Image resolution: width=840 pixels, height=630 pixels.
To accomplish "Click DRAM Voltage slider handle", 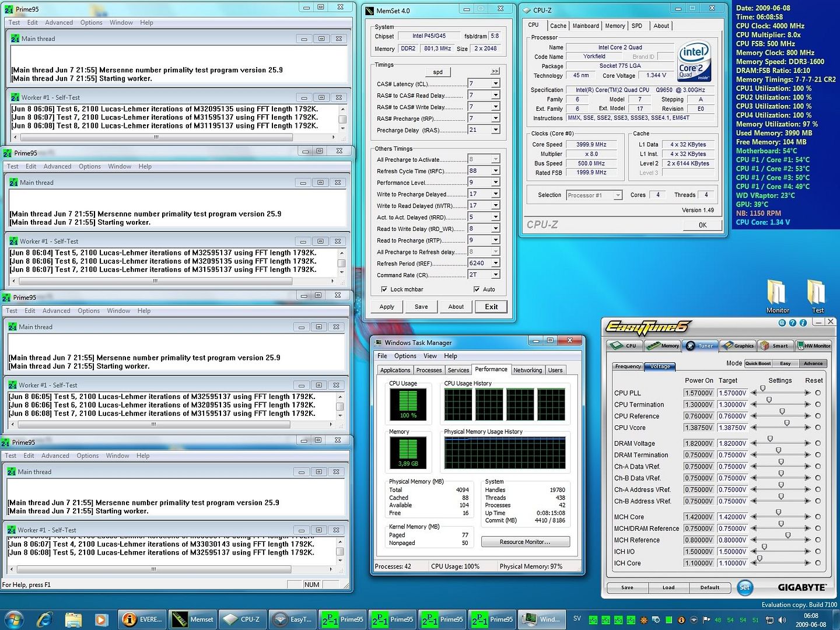I will pyautogui.click(x=770, y=439).
